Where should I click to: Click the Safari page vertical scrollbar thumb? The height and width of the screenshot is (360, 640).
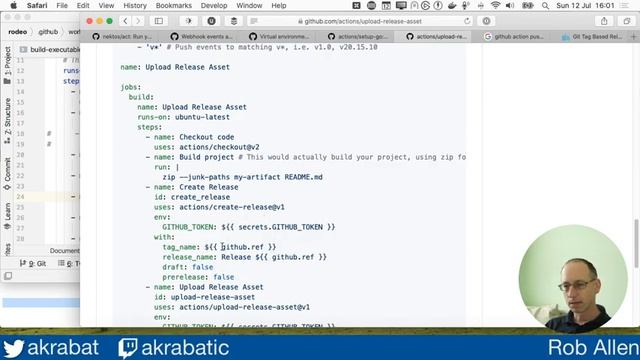coord(636,244)
